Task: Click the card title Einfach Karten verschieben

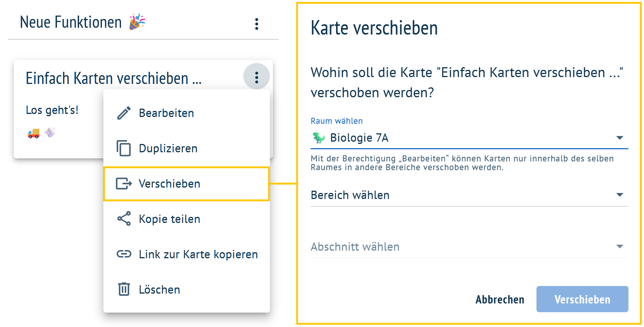Action: 114,79
